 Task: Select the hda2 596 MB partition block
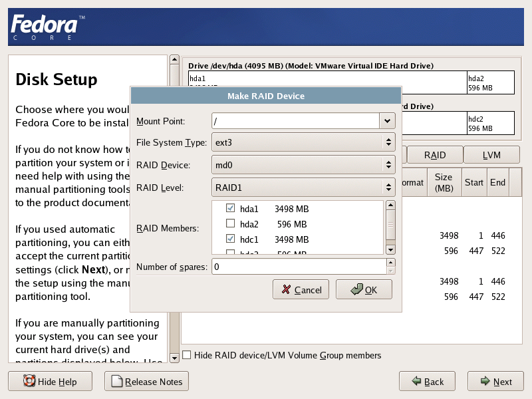pos(491,82)
